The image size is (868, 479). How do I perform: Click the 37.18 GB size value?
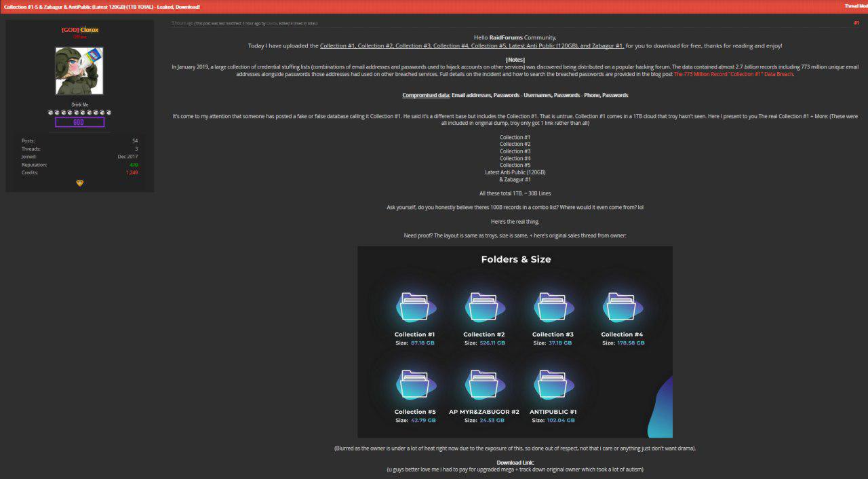pos(560,343)
